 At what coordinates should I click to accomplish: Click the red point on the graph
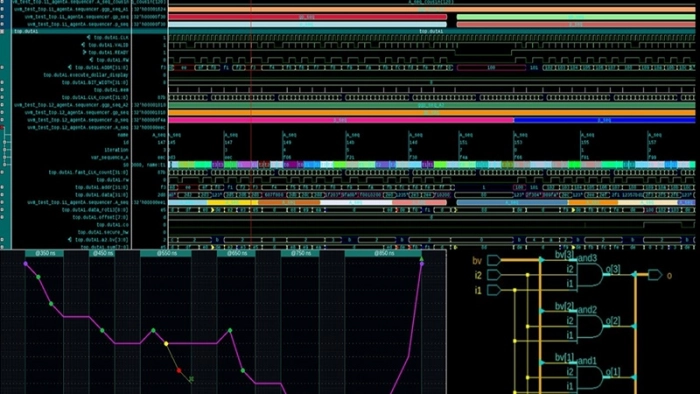tap(179, 370)
